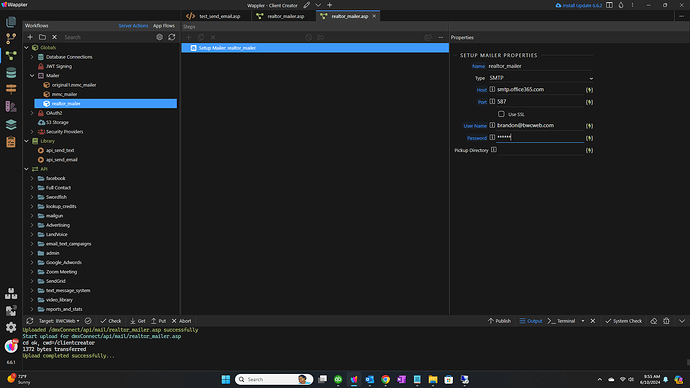The image size is (690, 388).
Task: Click the refresh target icon in bottom bar
Action: pos(29,321)
